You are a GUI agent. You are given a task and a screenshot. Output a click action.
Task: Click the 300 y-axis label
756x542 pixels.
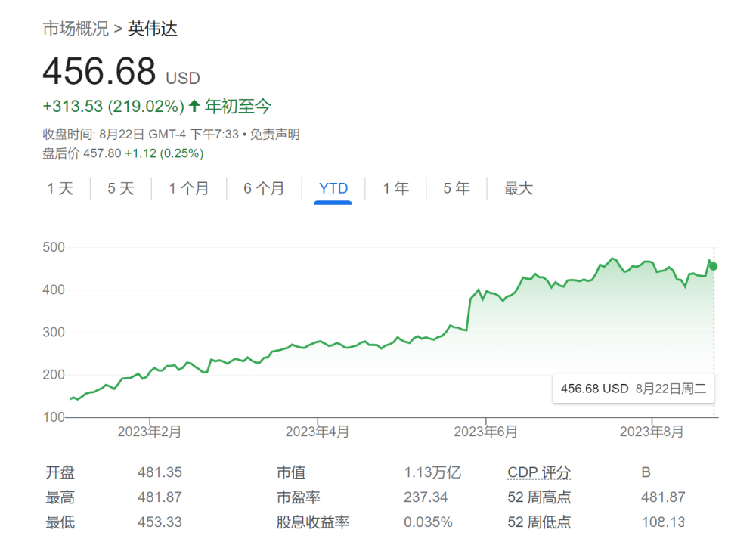[54, 333]
